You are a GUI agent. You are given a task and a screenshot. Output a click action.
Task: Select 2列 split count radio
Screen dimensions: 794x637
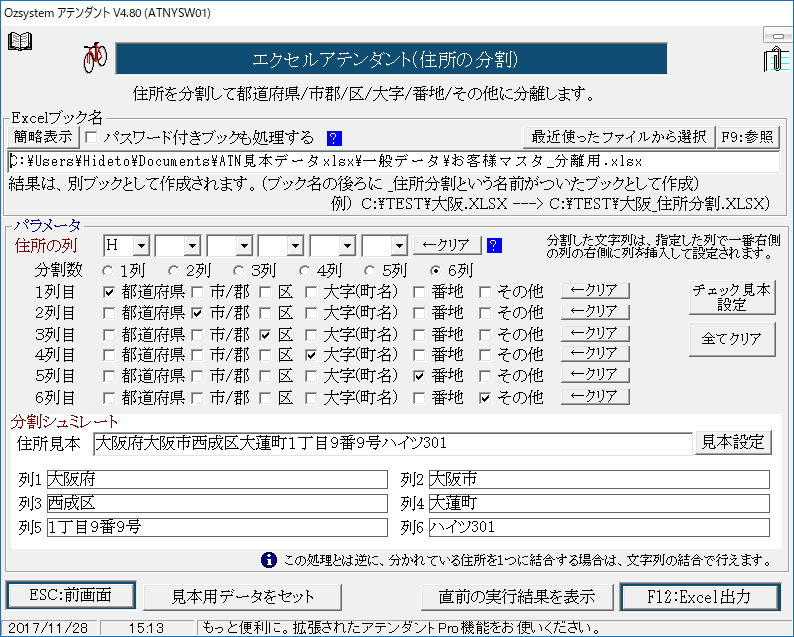click(173, 271)
